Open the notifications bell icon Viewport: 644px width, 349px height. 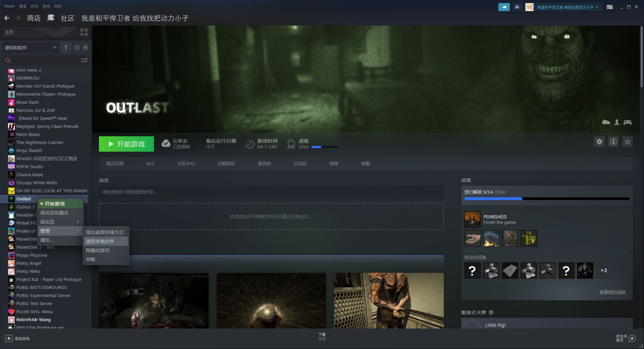(x=517, y=7)
